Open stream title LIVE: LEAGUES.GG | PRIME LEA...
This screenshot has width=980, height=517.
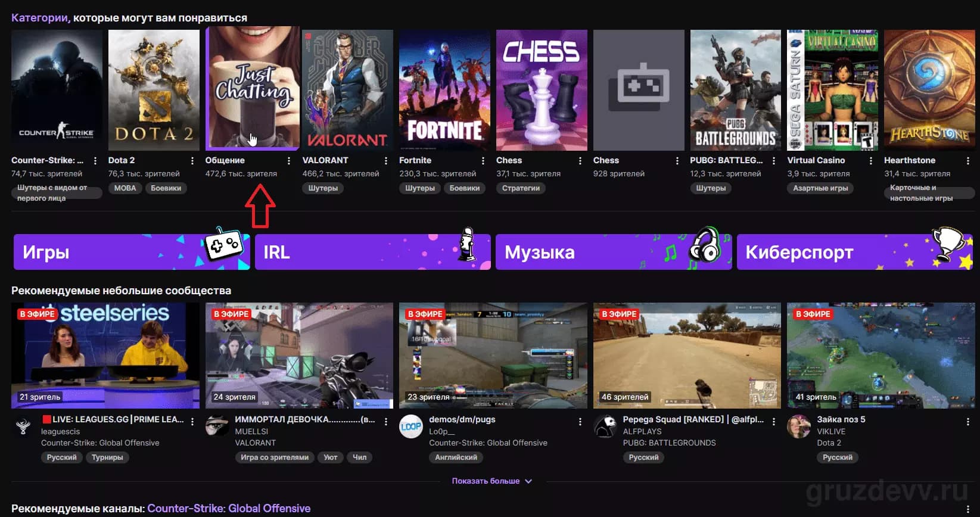(x=113, y=419)
